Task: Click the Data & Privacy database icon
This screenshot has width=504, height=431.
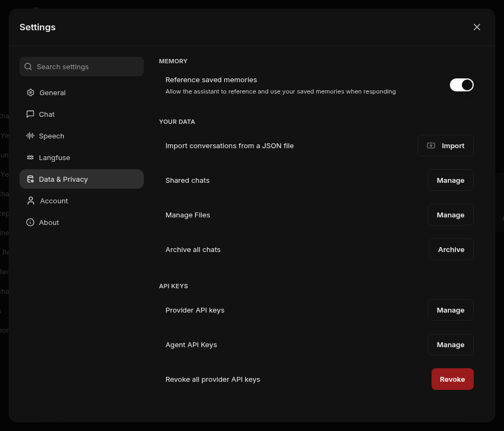Action: (x=30, y=179)
